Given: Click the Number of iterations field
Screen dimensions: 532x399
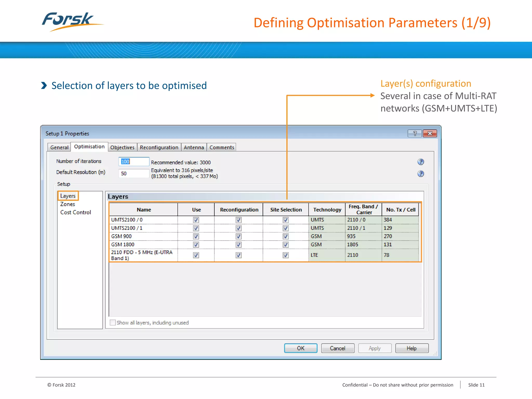Looking at the screenshot, I should pos(134,162).
